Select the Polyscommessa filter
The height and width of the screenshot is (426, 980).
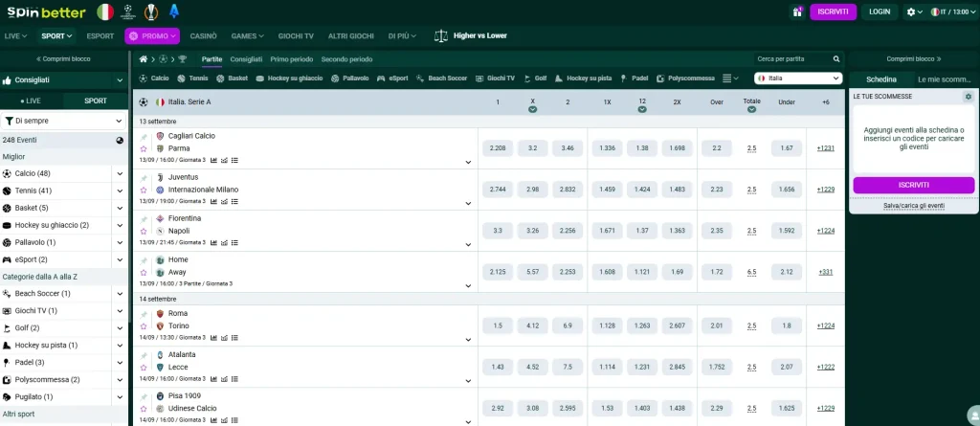[685, 78]
